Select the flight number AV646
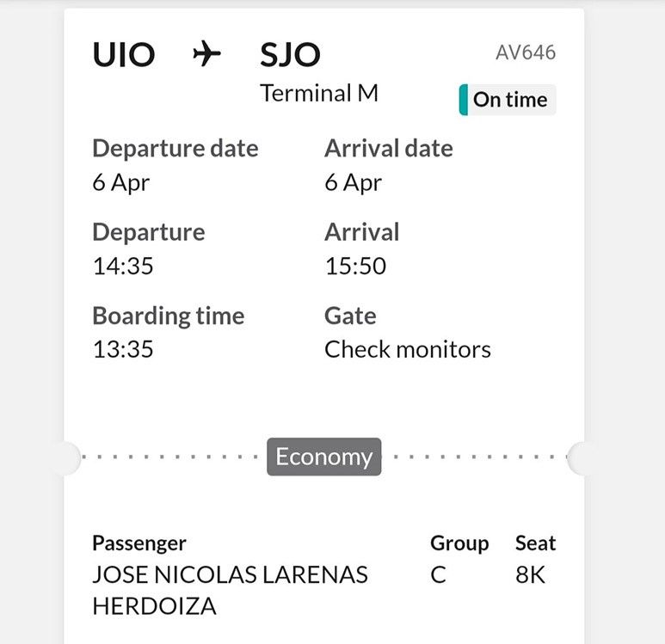This screenshot has height=644, width=665. coord(526,52)
